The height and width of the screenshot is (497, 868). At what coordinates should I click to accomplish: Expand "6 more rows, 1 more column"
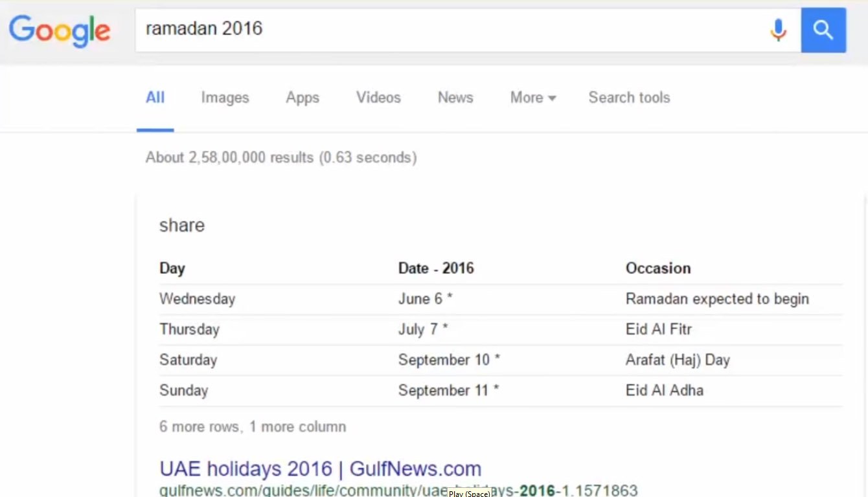click(253, 426)
